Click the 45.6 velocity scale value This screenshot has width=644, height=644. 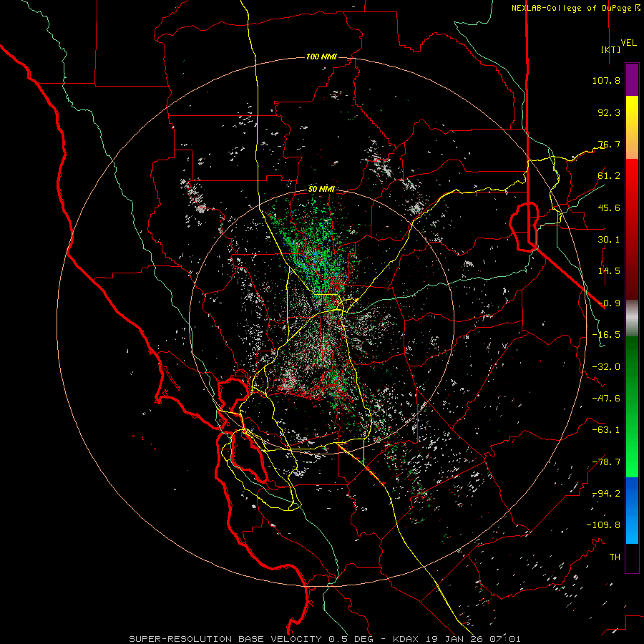[x=609, y=208]
